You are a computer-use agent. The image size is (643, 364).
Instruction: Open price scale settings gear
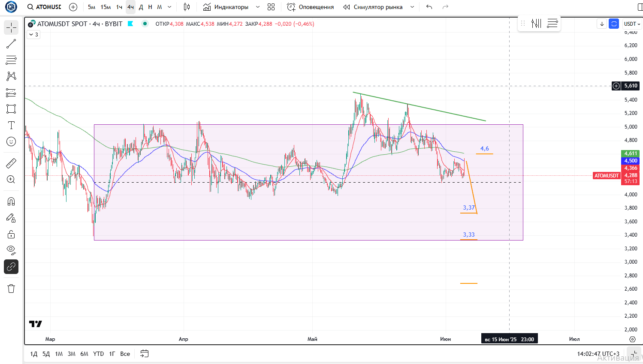coord(632,339)
